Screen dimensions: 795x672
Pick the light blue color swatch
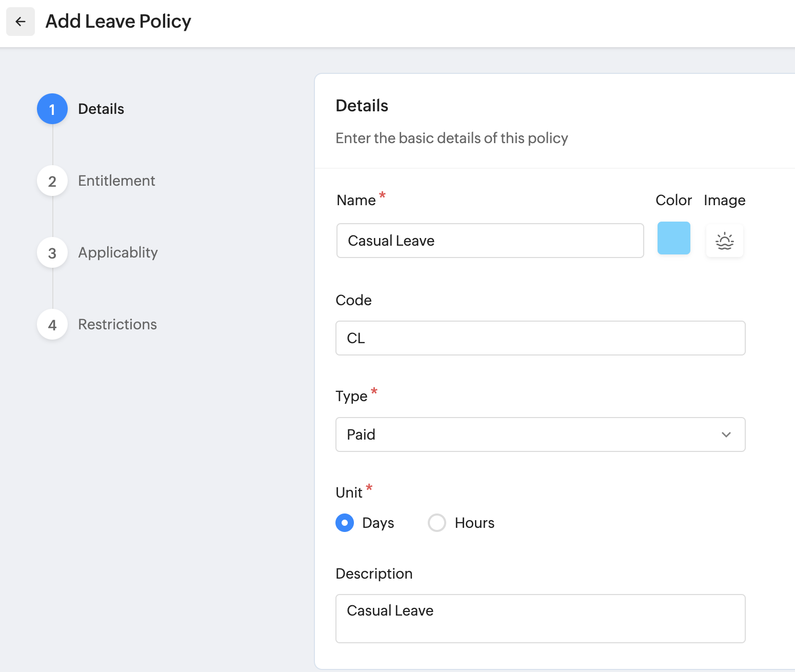[673, 238]
